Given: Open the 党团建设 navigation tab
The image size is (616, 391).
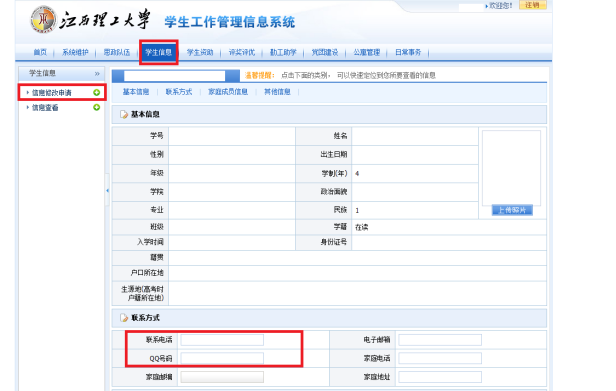Looking at the screenshot, I should pyautogui.click(x=325, y=52).
